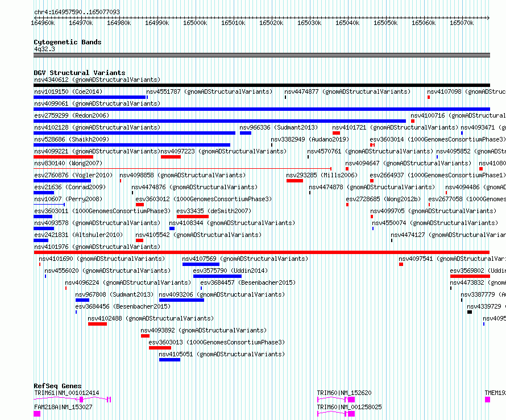Image resolution: width=506 pixels, height=420 pixels.
Task: Select the esv3575790 blue variant bar
Action: pyautogui.click(x=217, y=276)
